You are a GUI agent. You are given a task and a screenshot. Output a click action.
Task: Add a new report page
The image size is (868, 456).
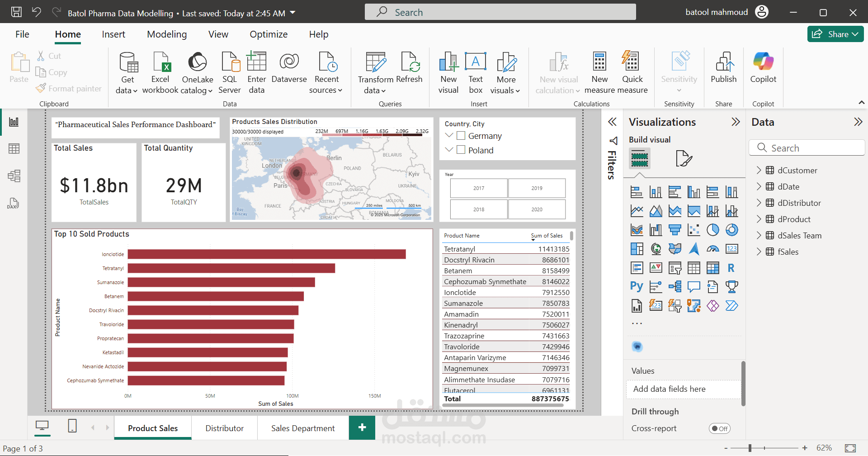(x=362, y=427)
